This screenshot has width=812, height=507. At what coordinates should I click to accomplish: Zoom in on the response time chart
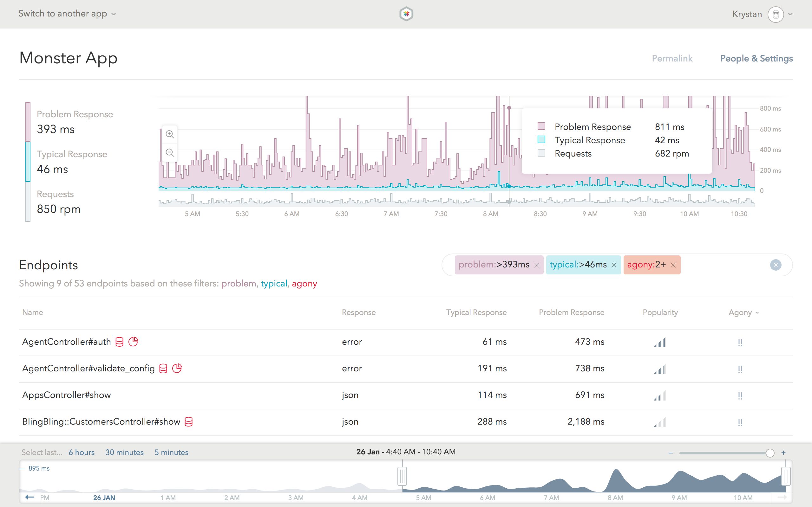(169, 134)
